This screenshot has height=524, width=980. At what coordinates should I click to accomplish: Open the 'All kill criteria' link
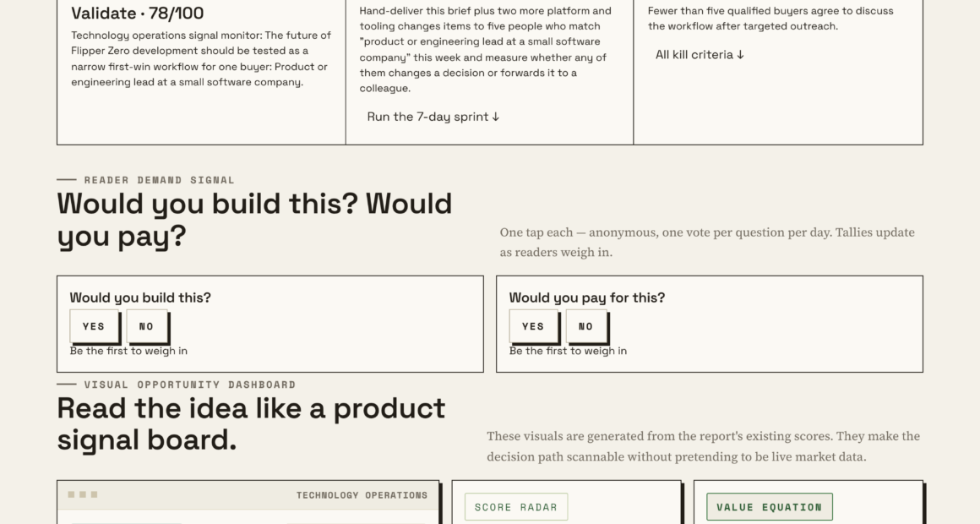(x=700, y=55)
